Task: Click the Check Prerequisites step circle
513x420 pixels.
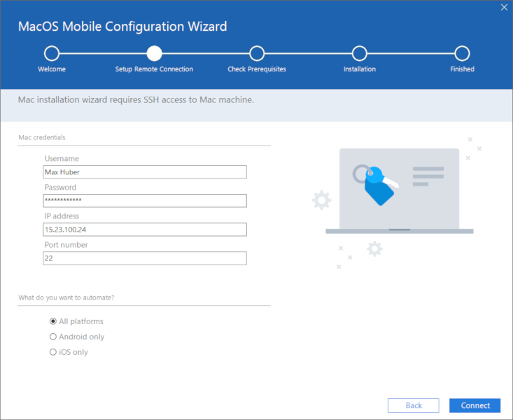Action: [x=257, y=53]
